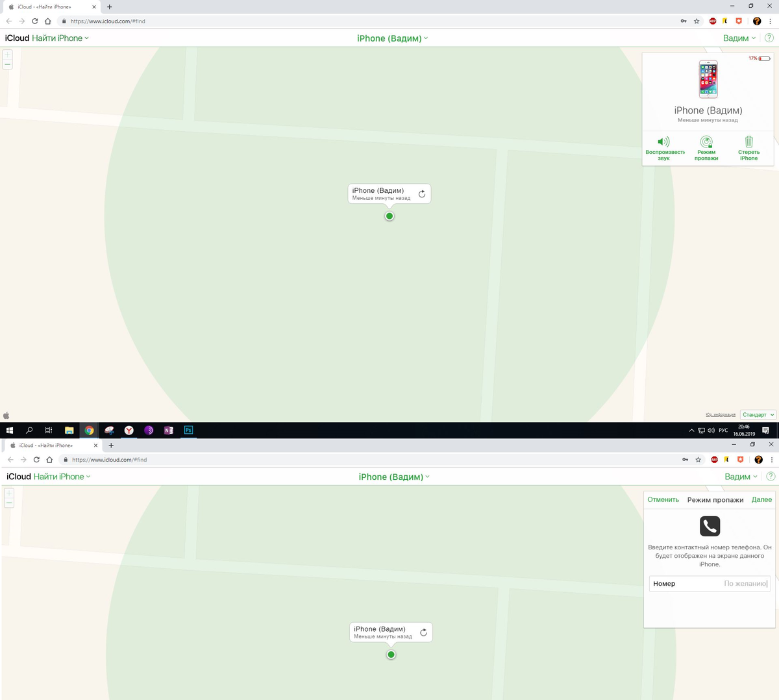Open clock showing 20:46 in taskbar
This screenshot has height=700, width=779.
click(744, 430)
